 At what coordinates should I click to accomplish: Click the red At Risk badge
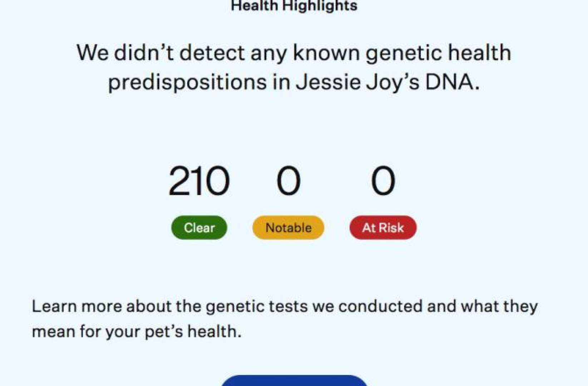383,228
